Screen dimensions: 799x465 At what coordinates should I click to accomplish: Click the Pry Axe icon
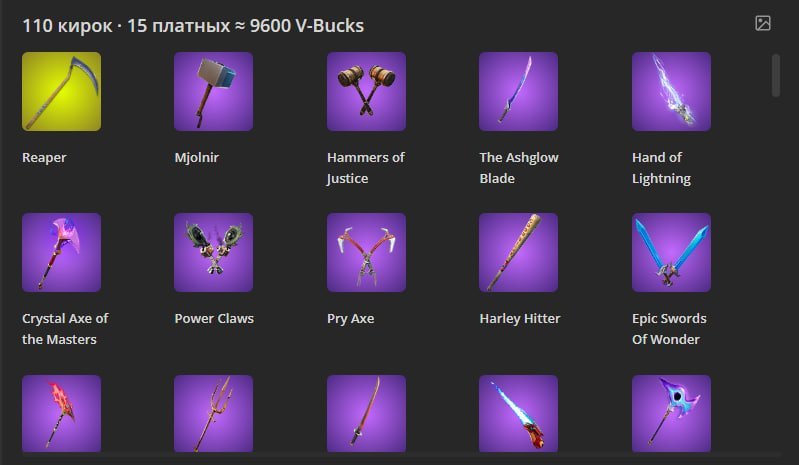pyautogui.click(x=366, y=253)
